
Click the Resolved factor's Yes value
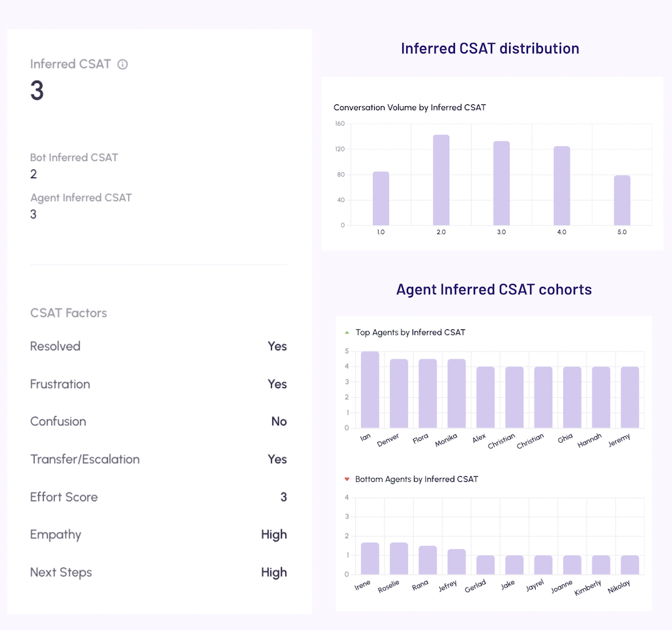pos(277,346)
